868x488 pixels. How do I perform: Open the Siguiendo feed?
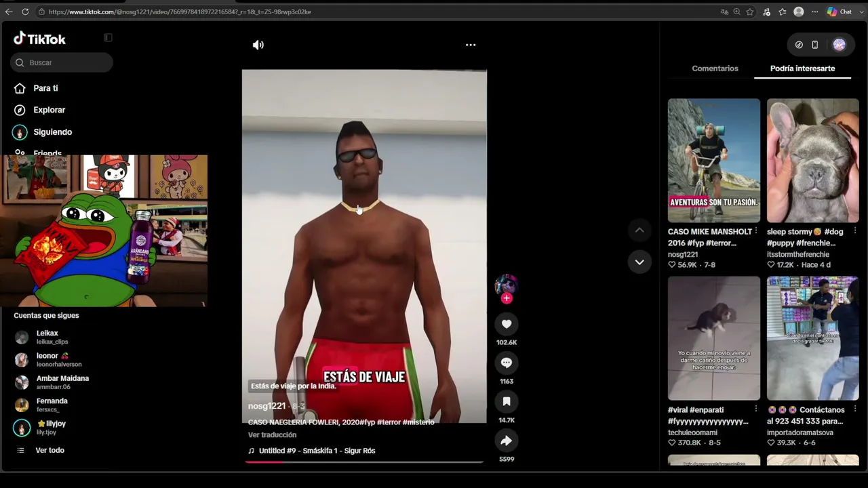52,132
